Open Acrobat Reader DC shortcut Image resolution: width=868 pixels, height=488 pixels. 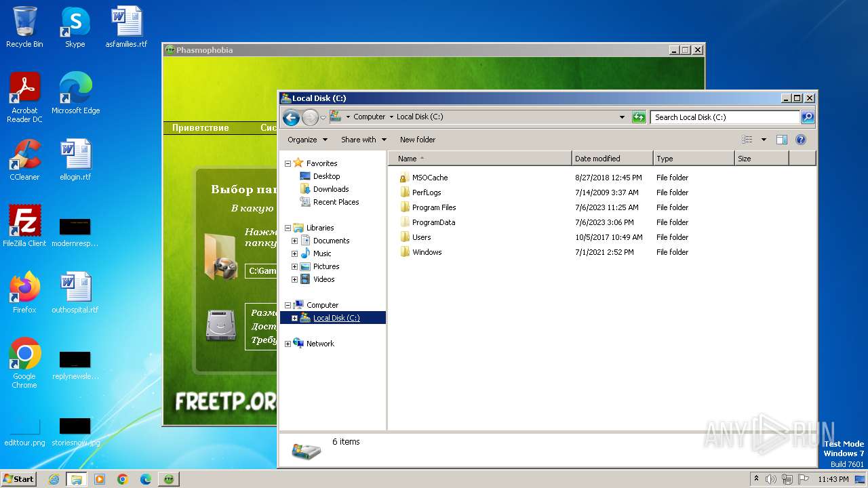coord(24,98)
